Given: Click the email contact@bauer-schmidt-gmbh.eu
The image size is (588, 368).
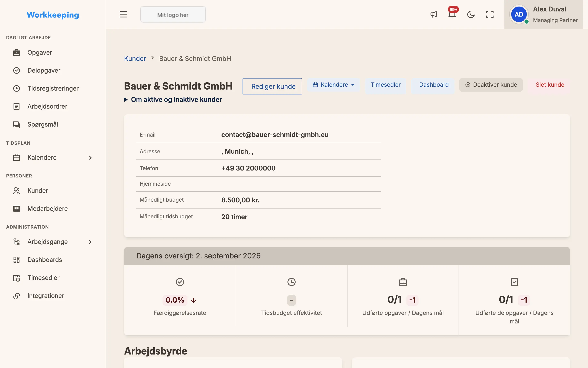Looking at the screenshot, I should 275,135.
